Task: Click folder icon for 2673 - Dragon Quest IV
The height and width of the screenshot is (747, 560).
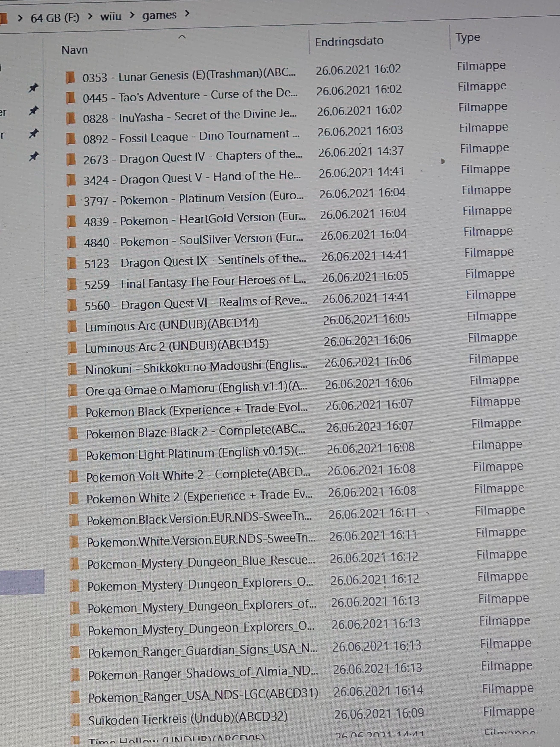Action: [71, 159]
